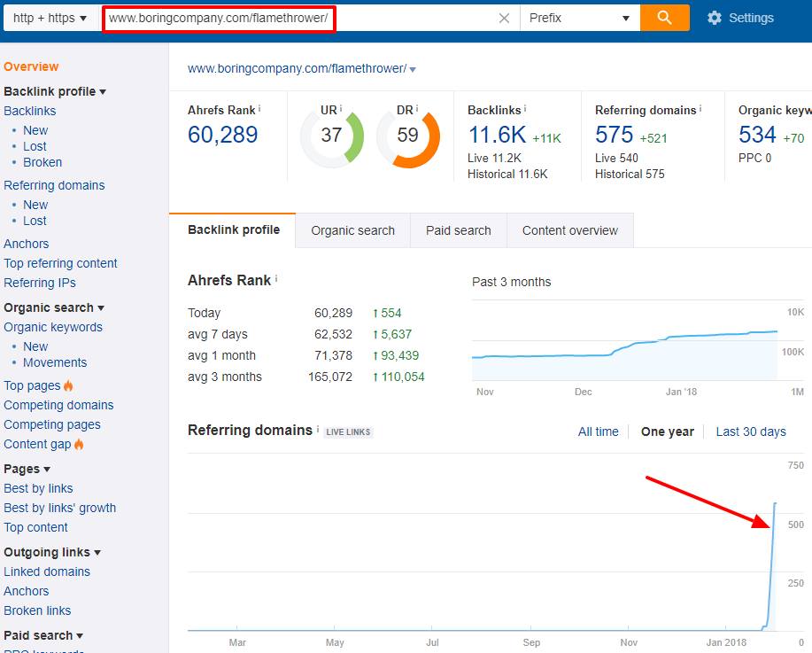Viewport: 812px width, 653px height.
Task: Click the UR 37 donut chart
Action: [332, 136]
